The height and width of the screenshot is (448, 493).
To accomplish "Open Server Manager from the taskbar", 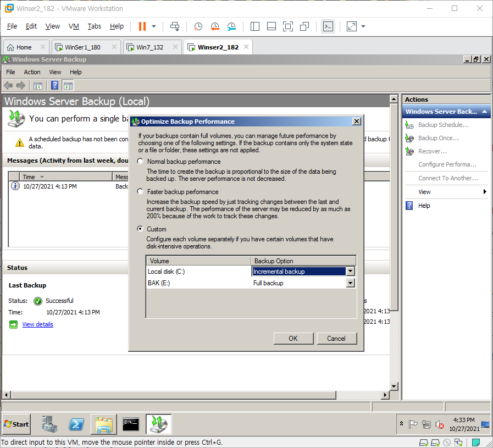I will tap(49, 424).
